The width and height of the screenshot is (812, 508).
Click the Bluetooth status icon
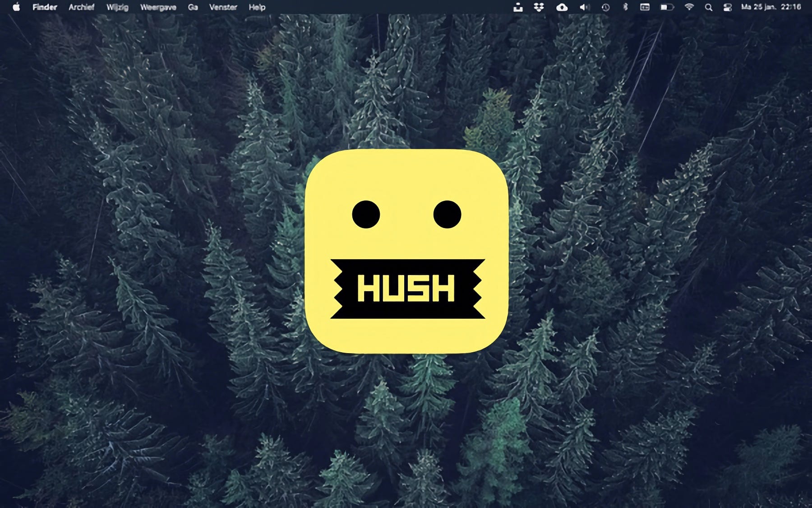pyautogui.click(x=625, y=7)
